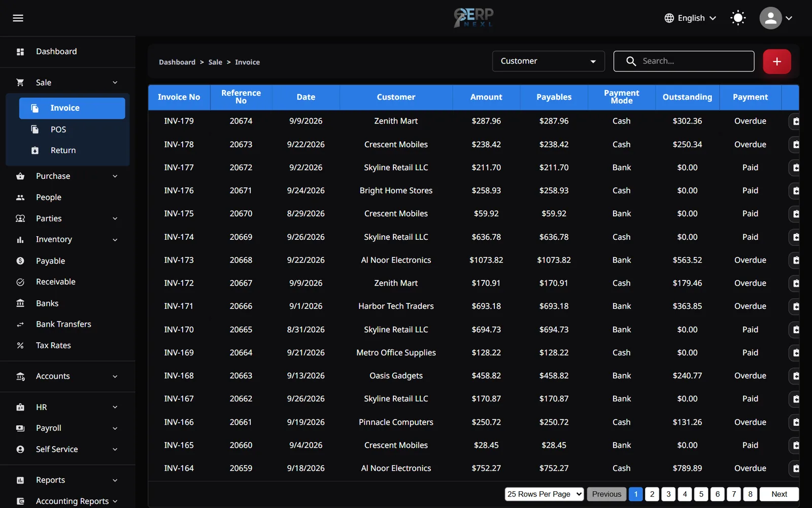Screen dimensions: 812x508
Task: Click the Banks building icon in sidebar
Action: [20, 303]
